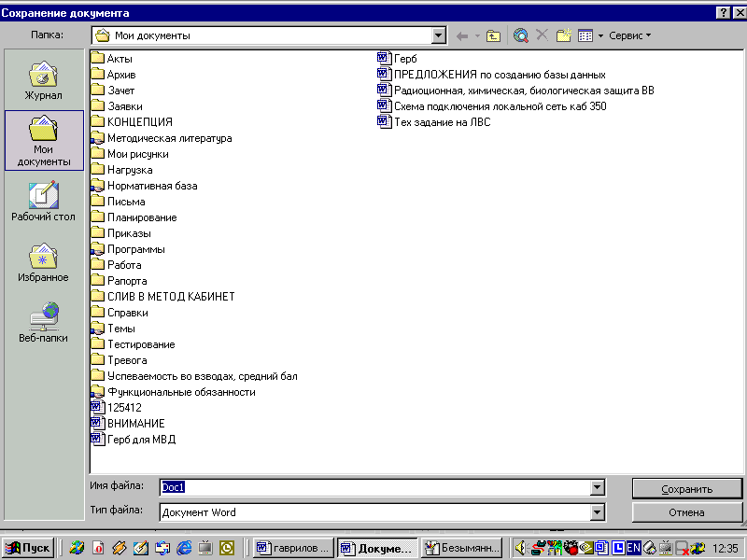Open the Views dropdown arrow
The image size is (747, 560).
tap(600, 36)
